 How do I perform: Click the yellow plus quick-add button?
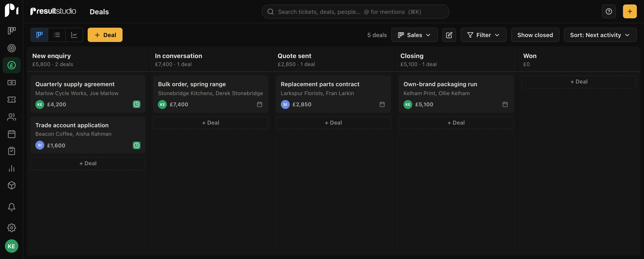pos(629,11)
